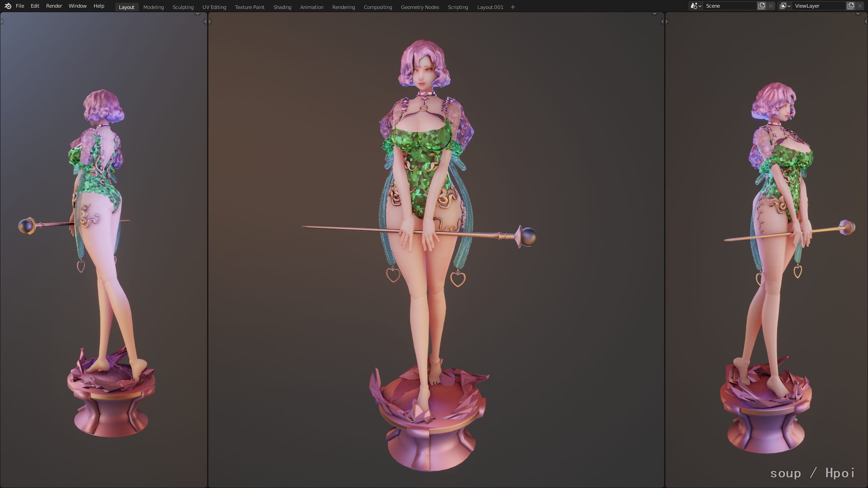Click the New Scene duplicate icon
This screenshot has width=868, height=488.
coord(762,6)
